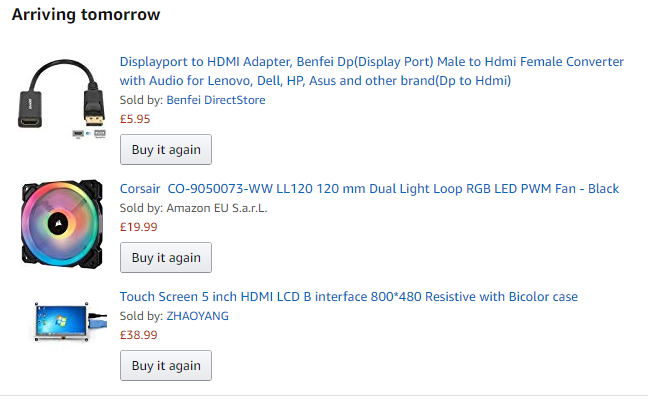Click the Corsair sail logo at fan center
Image resolution: width=648 pixels, height=403 pixels.
pyautogui.click(x=62, y=226)
